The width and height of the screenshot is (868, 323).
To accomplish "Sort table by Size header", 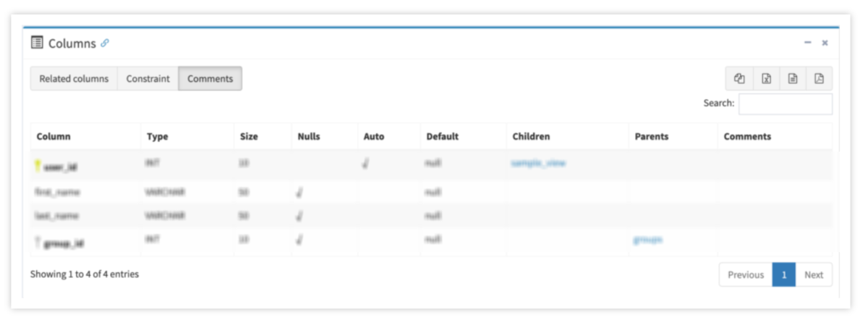I will [x=249, y=136].
